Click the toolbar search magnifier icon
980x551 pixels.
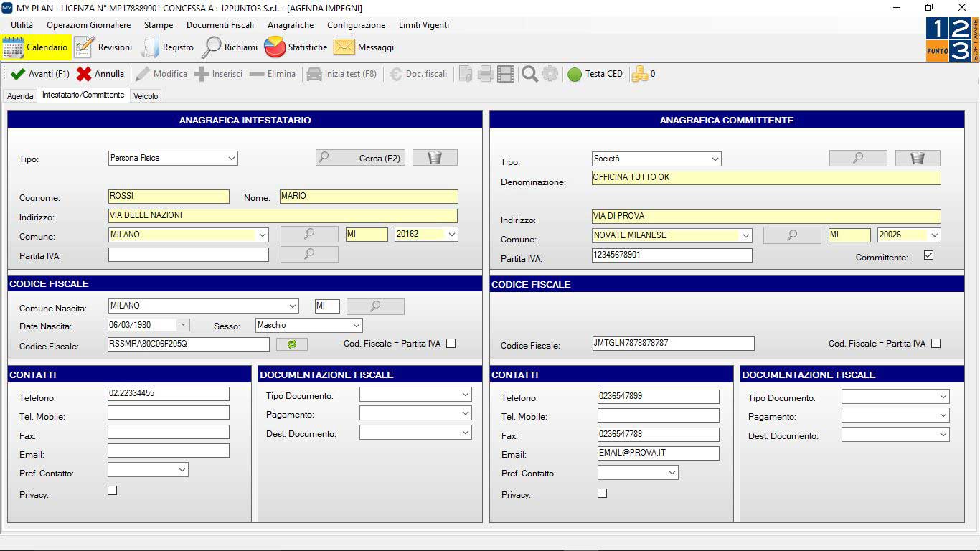[530, 74]
